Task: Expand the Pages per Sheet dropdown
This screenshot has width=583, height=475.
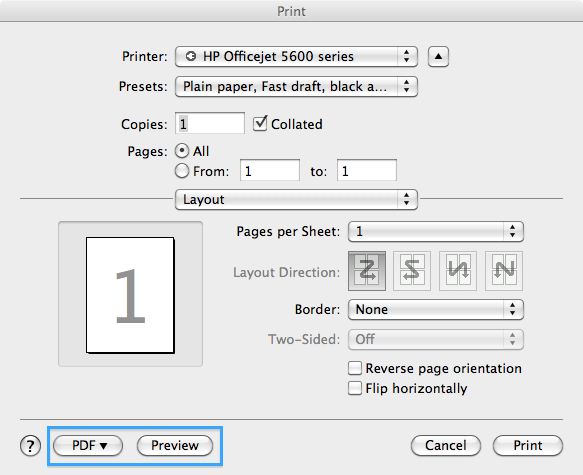Action: tap(436, 232)
